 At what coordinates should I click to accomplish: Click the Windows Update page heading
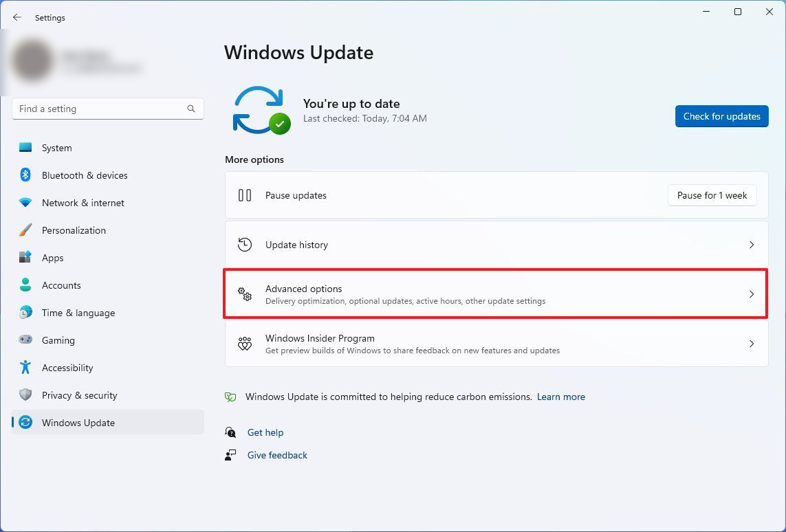click(x=298, y=53)
